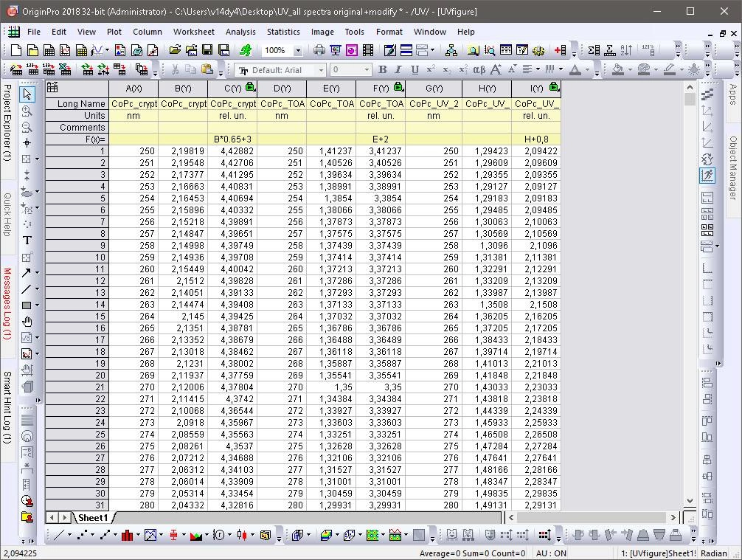Click the Line plot icon in bottom toolbar
Image resolution: width=742 pixels, height=560 pixels.
[59, 535]
